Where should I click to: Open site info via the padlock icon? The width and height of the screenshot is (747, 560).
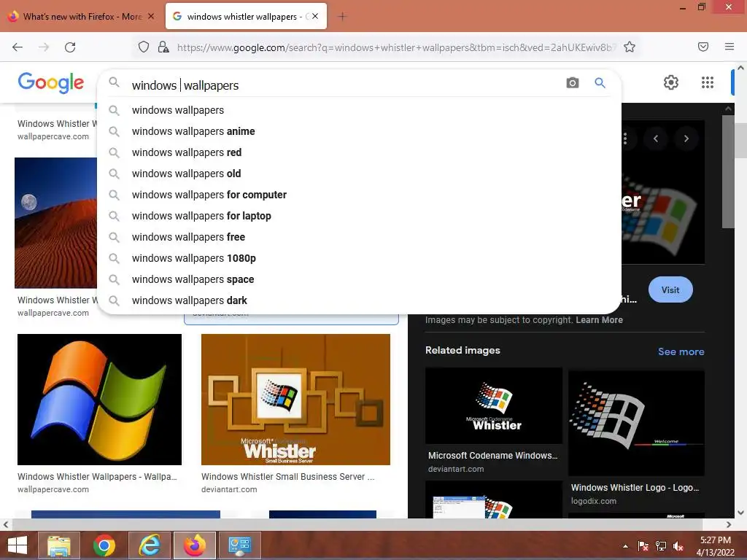pyautogui.click(x=163, y=47)
